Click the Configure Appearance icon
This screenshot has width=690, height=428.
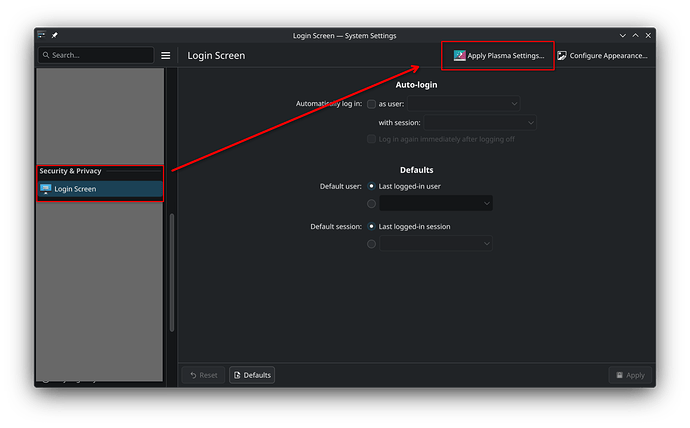562,55
